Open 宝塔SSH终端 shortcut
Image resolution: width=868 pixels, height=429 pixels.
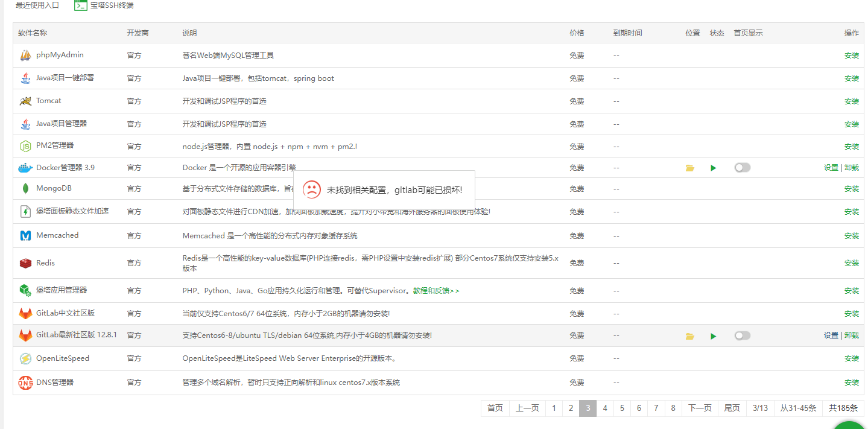[104, 5]
